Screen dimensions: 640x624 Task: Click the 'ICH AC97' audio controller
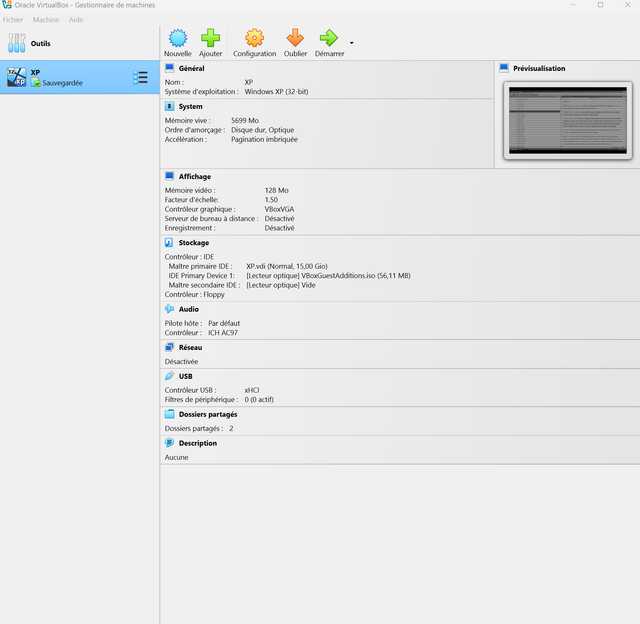click(223, 333)
